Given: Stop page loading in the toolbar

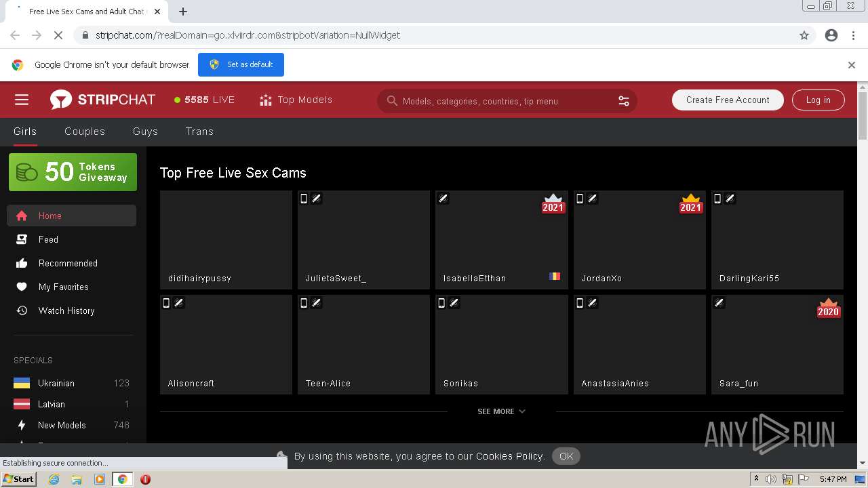Looking at the screenshot, I should 58,35.
